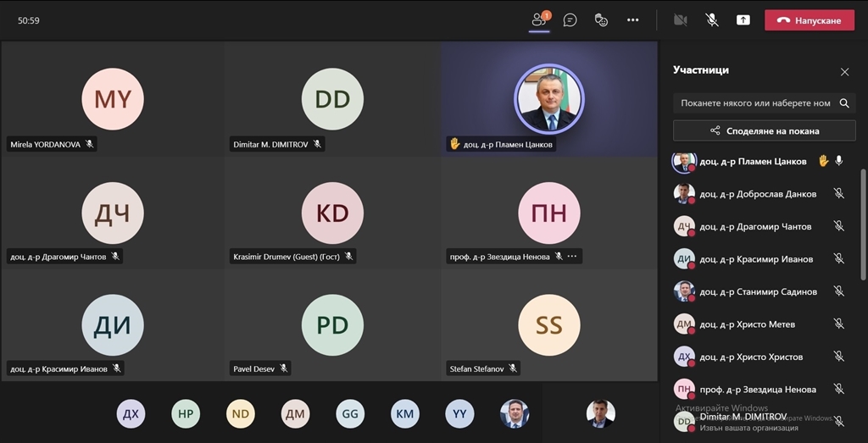Select доц. д-р Станимир Садинов in participant list
The image size is (868, 443).
click(758, 291)
